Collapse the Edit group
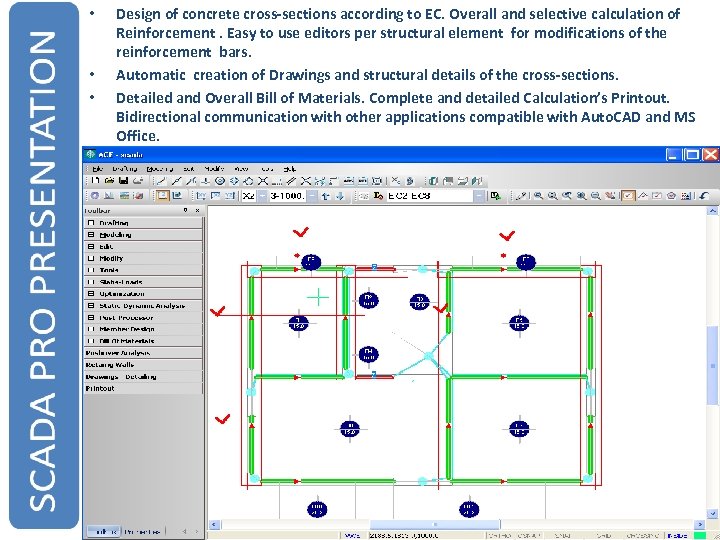The height and width of the screenshot is (540, 720). [91, 247]
